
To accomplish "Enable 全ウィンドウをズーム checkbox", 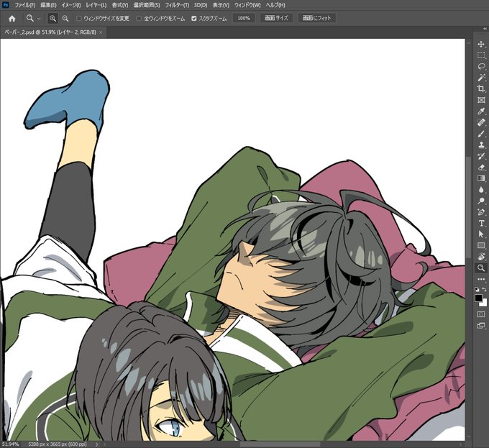I will coord(139,19).
